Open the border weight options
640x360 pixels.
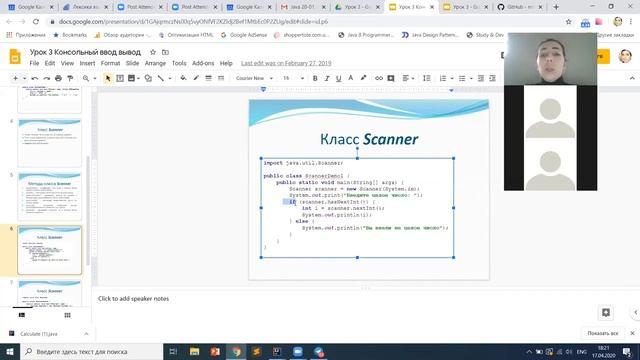pos(208,78)
